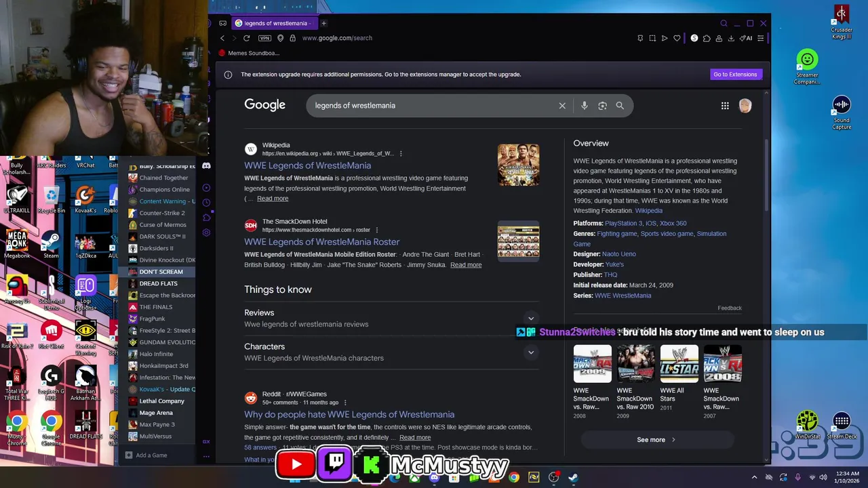
Task: Open OBS from the taskbar
Action: [x=553, y=477]
